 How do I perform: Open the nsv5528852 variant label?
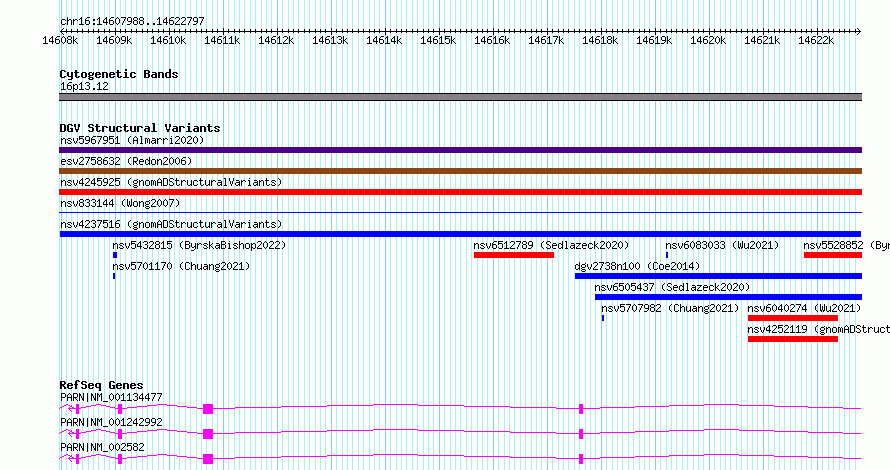pyautogui.click(x=846, y=245)
